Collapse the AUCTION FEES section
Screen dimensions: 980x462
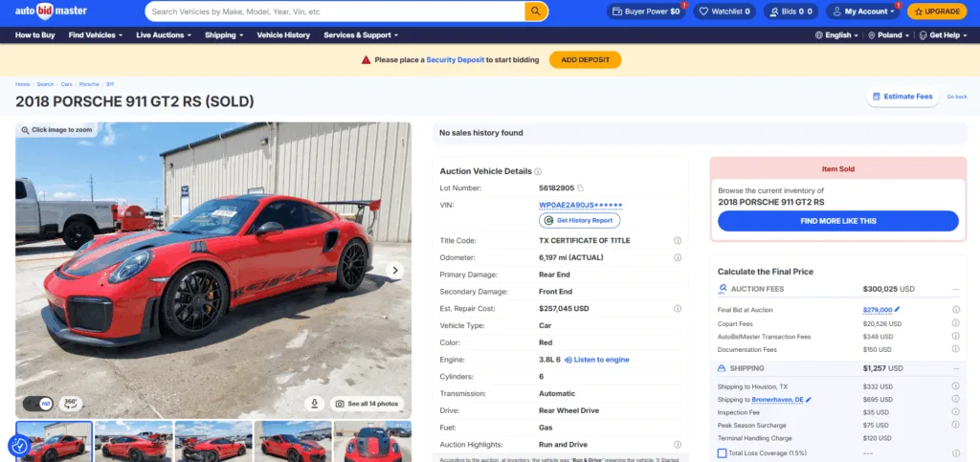956,289
